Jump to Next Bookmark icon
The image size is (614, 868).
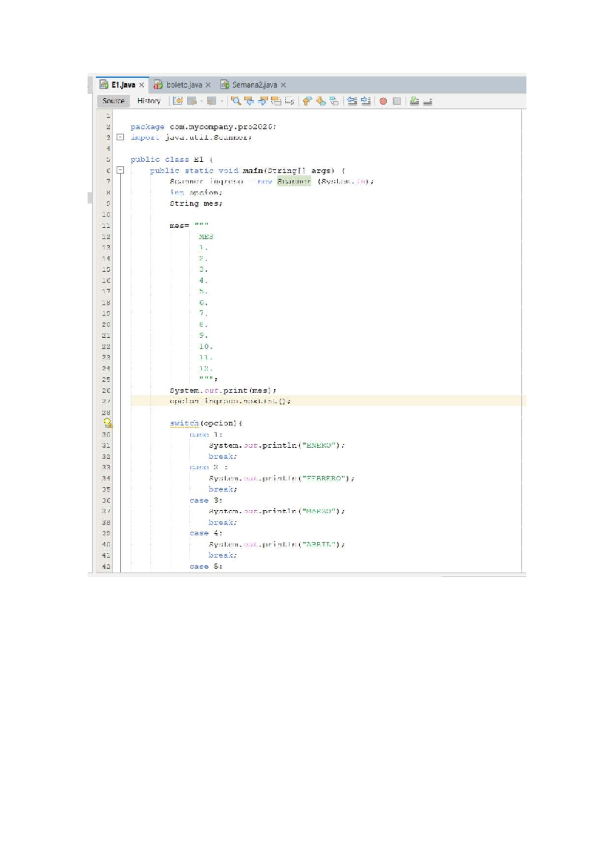(x=321, y=101)
